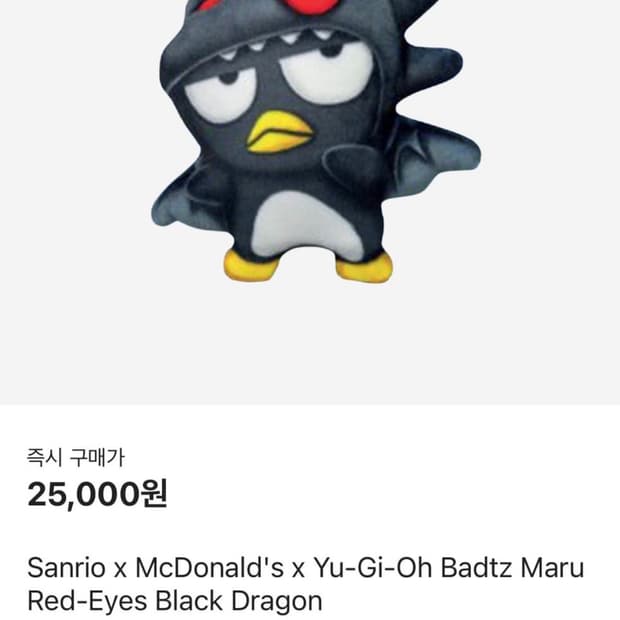
Task: Click the red eye on the dragon hood
Action: (x=312, y=6)
